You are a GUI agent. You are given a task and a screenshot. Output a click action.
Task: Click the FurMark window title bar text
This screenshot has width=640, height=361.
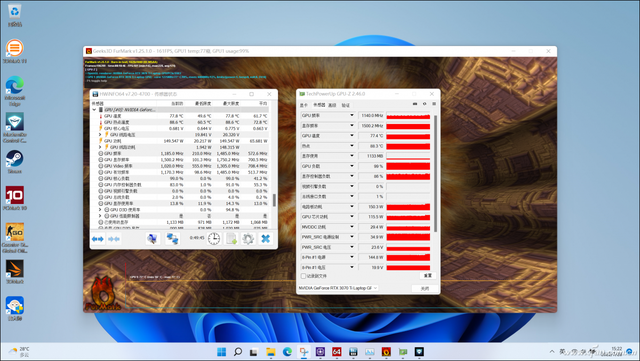[x=171, y=51]
